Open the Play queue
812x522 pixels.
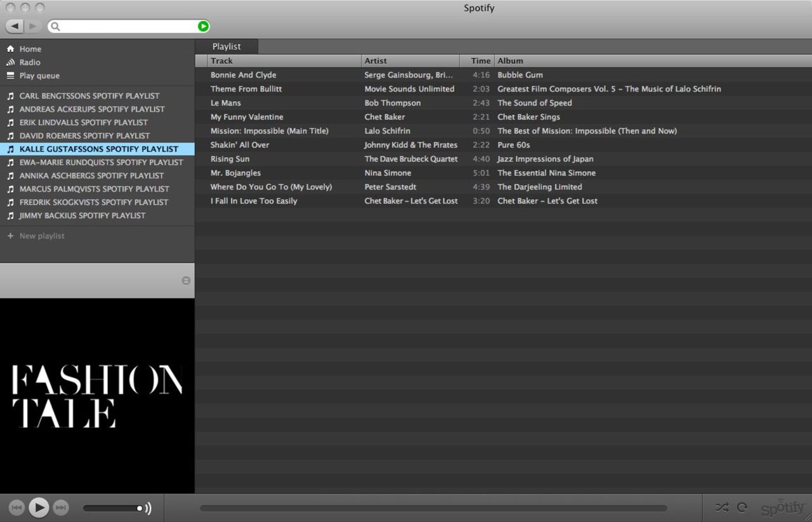[39, 75]
